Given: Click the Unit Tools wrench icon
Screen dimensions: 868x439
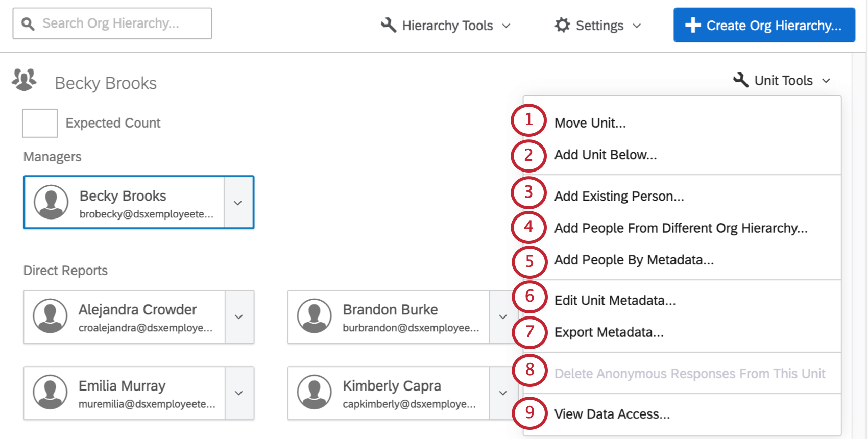Looking at the screenshot, I should tap(741, 80).
